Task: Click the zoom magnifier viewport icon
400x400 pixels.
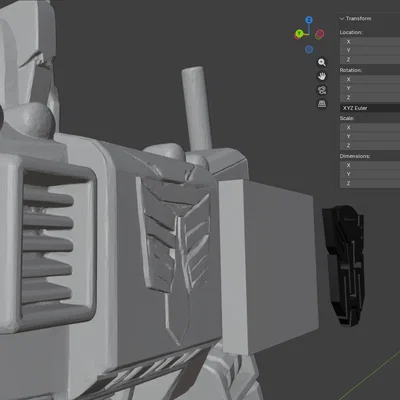Action: pyautogui.click(x=322, y=62)
